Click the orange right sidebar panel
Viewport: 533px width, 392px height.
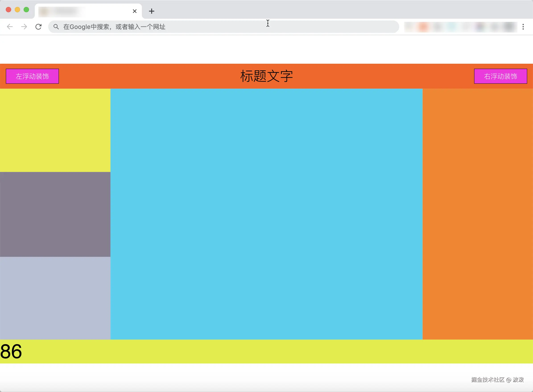point(477,214)
